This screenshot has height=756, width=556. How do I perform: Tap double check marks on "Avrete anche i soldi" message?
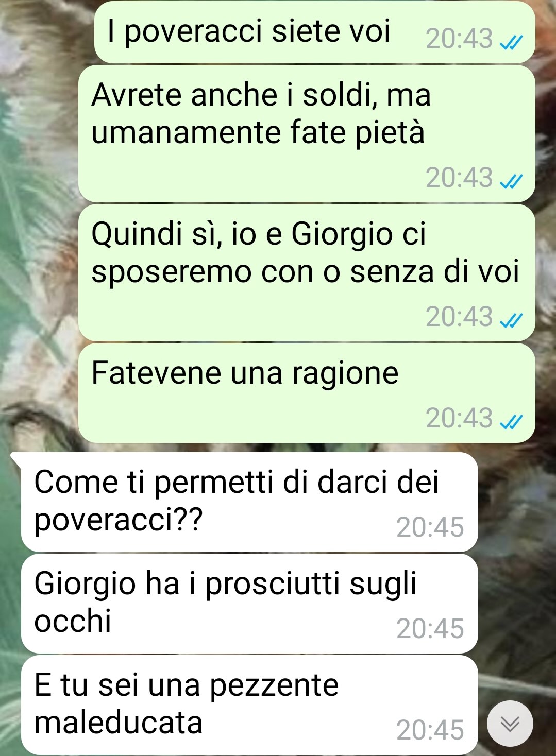click(x=512, y=181)
